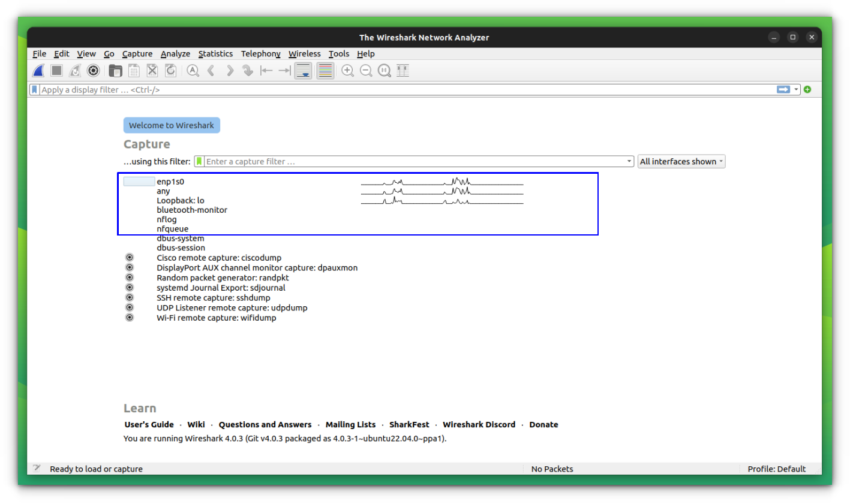Apply display filter with blue arrow button
This screenshot has height=504, width=850.
[x=783, y=89]
